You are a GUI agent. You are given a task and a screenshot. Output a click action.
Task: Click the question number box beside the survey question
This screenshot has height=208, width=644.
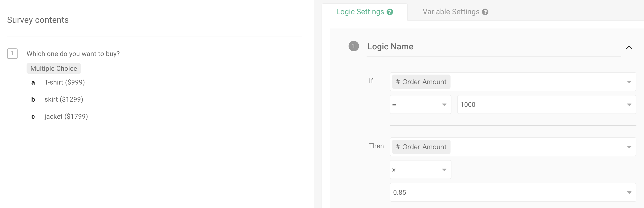pyautogui.click(x=12, y=53)
